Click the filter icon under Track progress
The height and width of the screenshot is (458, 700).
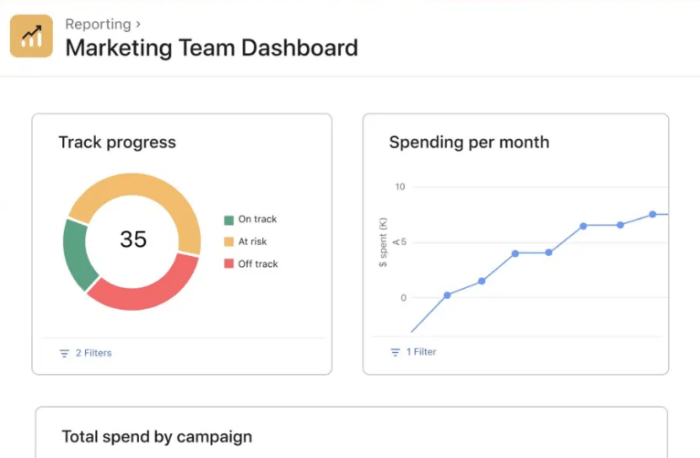pyautogui.click(x=64, y=353)
